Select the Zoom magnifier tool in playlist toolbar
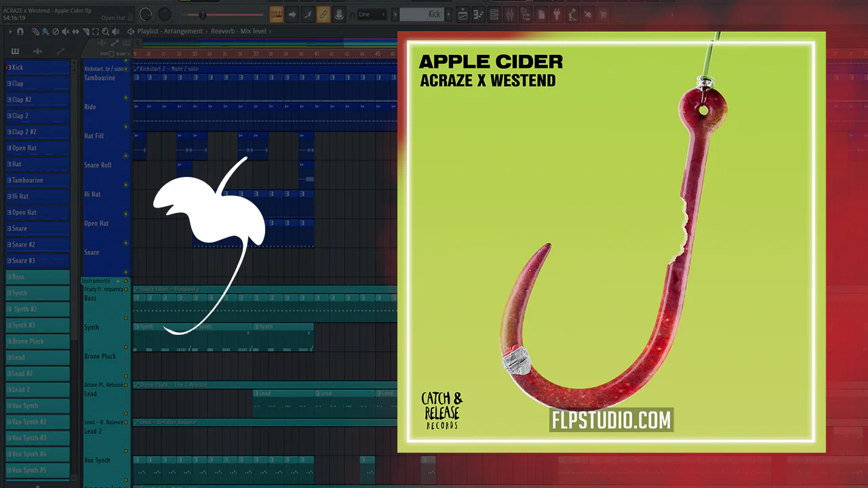Viewport: 868px width, 488px height. tap(106, 31)
